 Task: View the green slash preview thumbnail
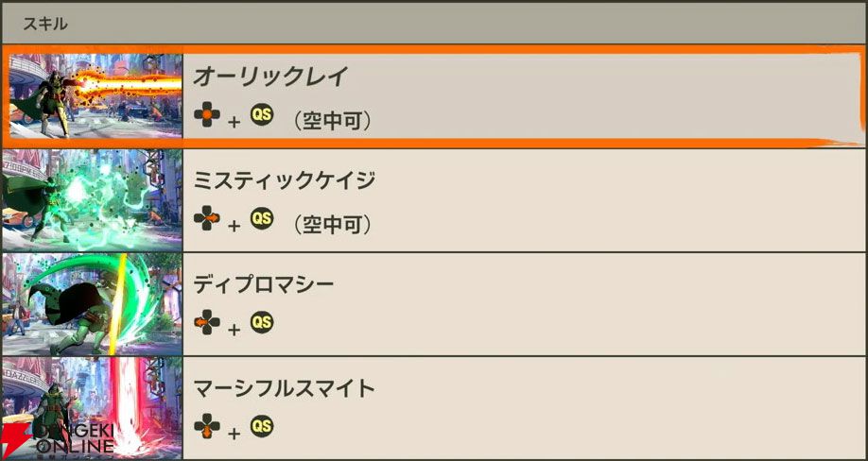[92, 304]
